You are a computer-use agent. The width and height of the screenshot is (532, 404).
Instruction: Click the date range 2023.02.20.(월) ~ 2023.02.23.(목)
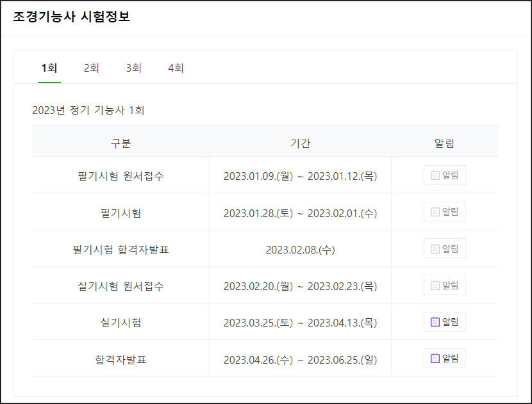300,286
